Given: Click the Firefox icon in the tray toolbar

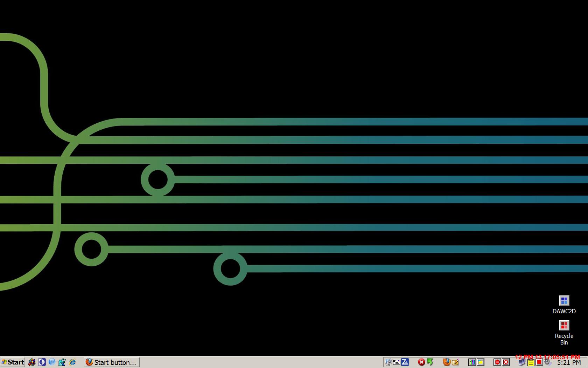Looking at the screenshot, I should coord(447,362).
